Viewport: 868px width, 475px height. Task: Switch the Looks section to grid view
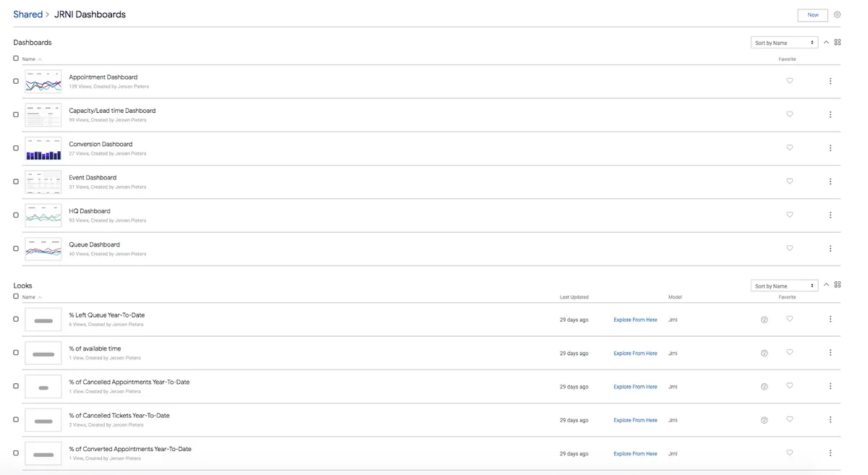[x=838, y=285]
